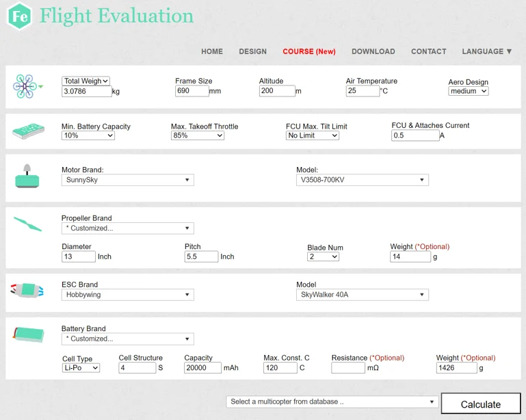Image resolution: width=526 pixels, height=420 pixels.
Task: Click the ESC icon with wires
Action: point(27,291)
